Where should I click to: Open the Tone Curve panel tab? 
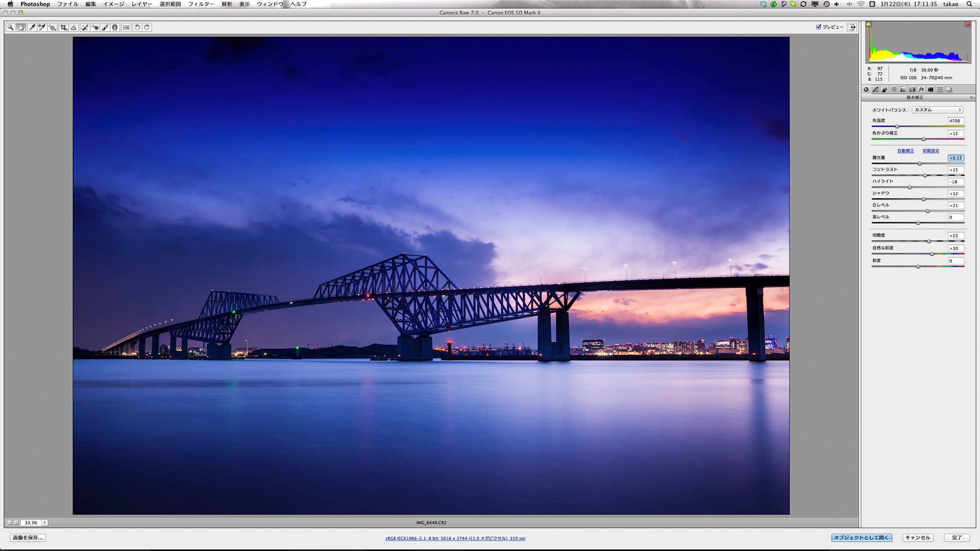tap(876, 89)
